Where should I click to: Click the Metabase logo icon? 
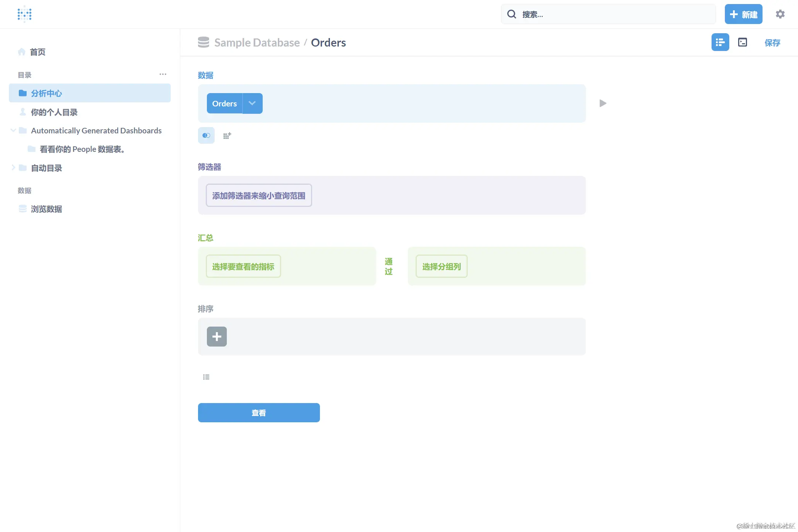coord(24,14)
